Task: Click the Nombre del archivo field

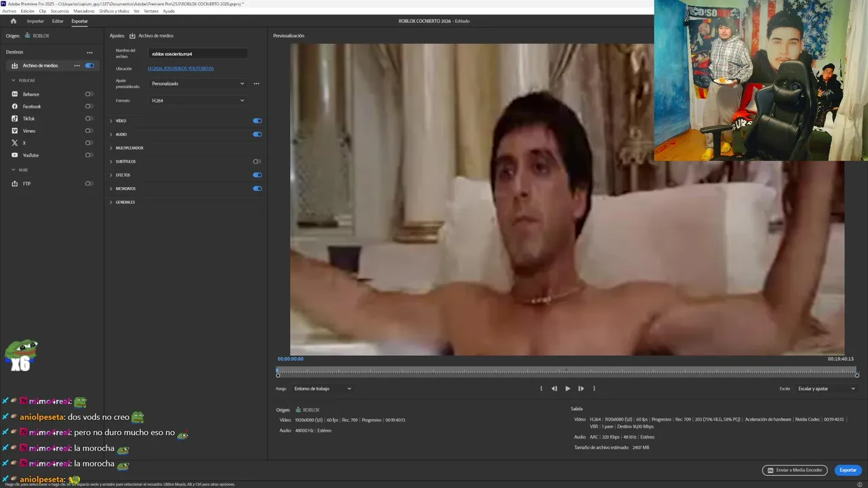Action: click(x=197, y=54)
